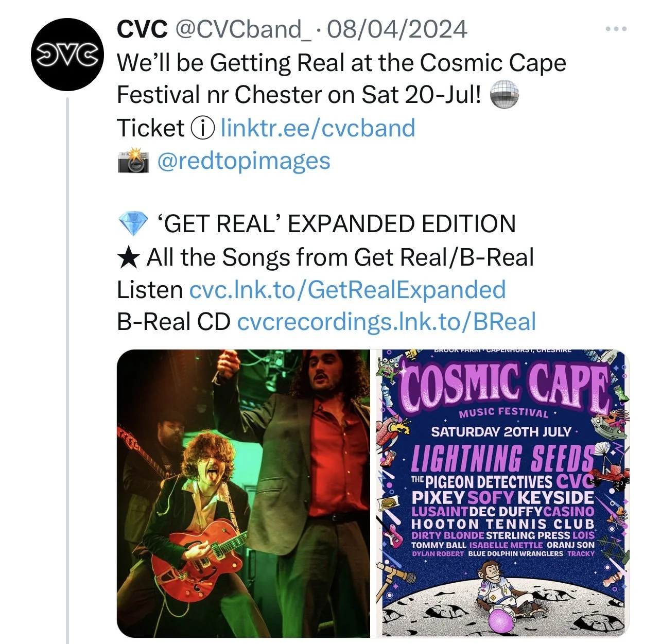
Task: Click the 08/04/2024 tweet date
Action: [397, 29]
